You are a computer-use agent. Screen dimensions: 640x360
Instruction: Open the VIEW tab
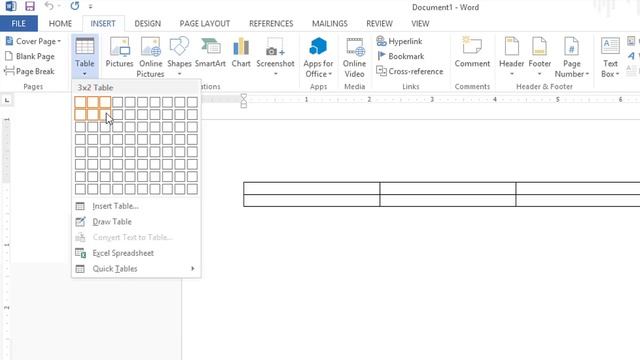(x=420, y=24)
